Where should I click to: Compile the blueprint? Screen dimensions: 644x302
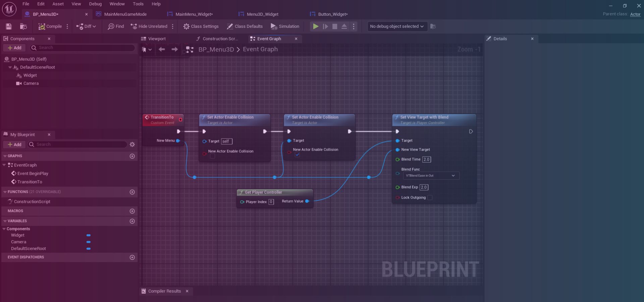tap(50, 27)
